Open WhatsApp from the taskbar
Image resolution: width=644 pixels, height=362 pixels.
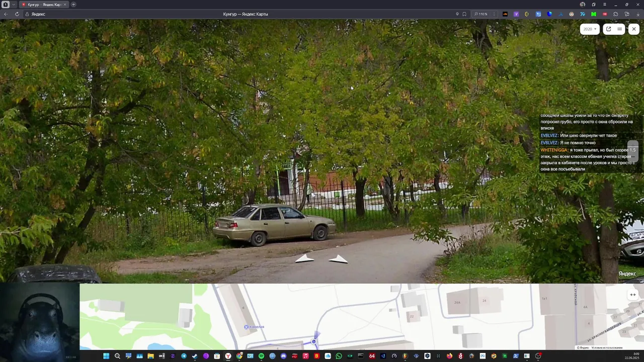coord(339,356)
